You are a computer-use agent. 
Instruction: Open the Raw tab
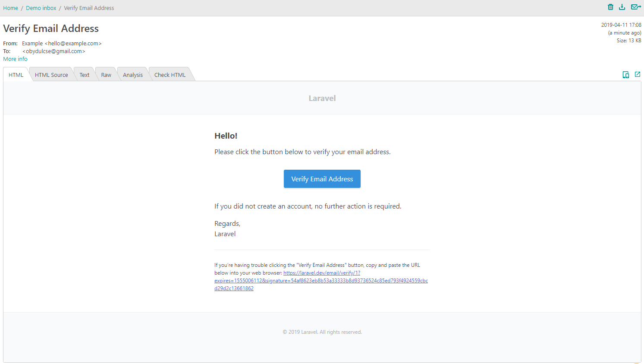(x=106, y=75)
